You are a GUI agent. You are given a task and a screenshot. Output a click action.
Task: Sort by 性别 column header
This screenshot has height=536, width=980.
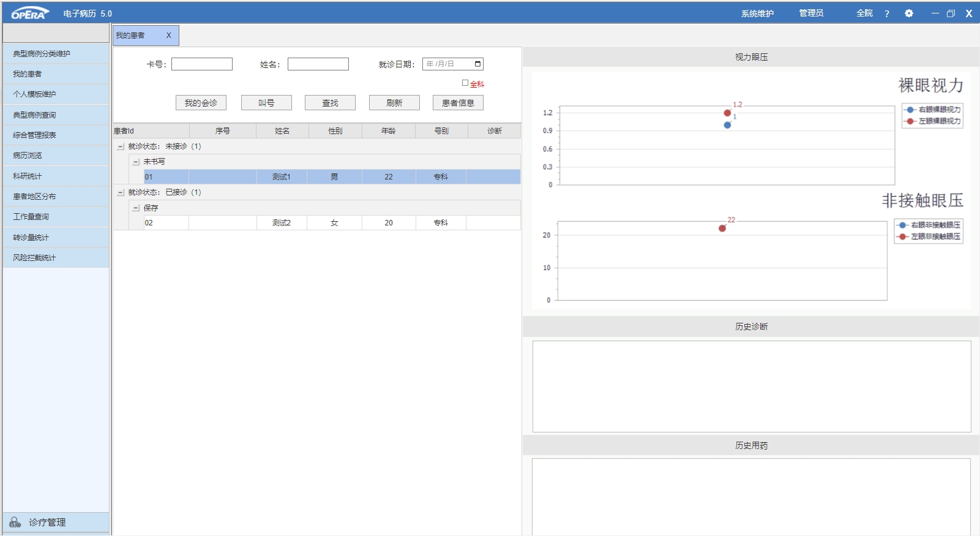(335, 130)
